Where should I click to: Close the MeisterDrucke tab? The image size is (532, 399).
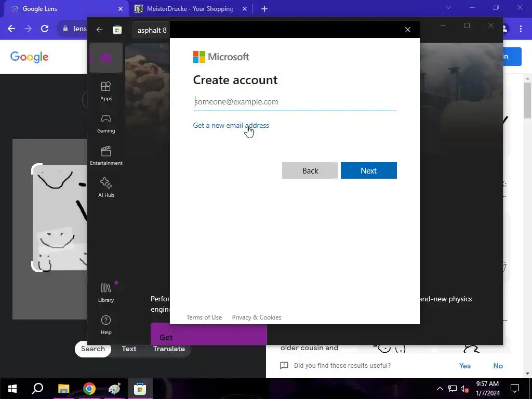[x=244, y=9]
